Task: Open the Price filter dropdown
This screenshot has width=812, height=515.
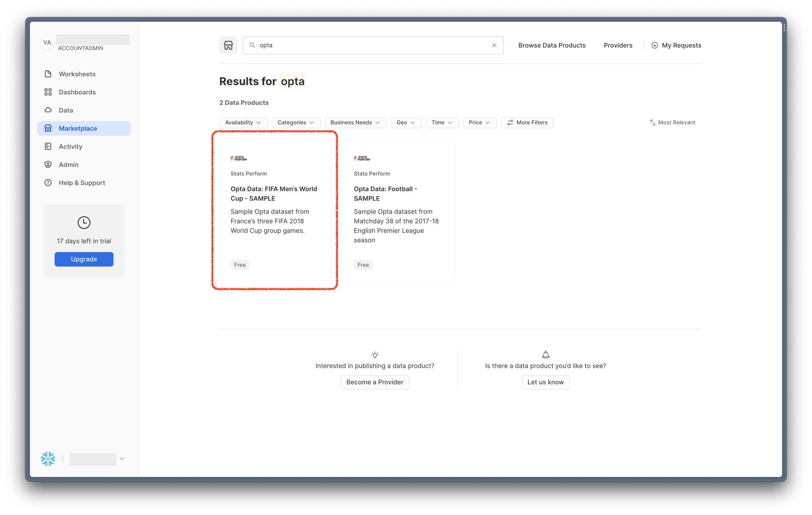Action: pos(479,123)
